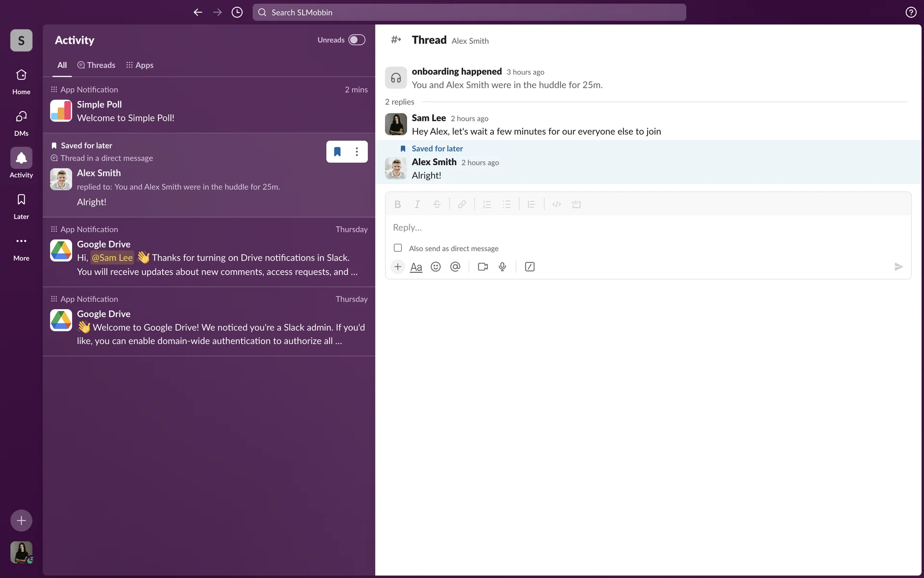Record an audio clip with microphone

point(502,267)
